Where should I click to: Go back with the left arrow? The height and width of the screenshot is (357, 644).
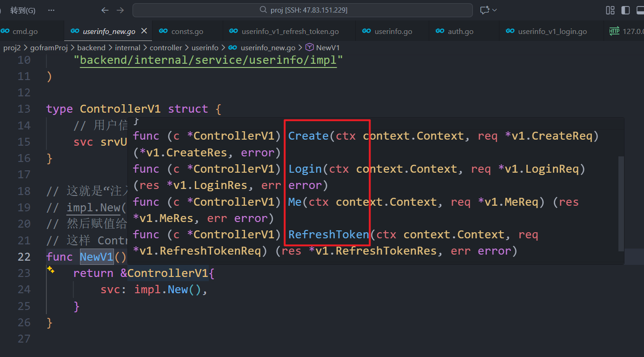point(105,10)
